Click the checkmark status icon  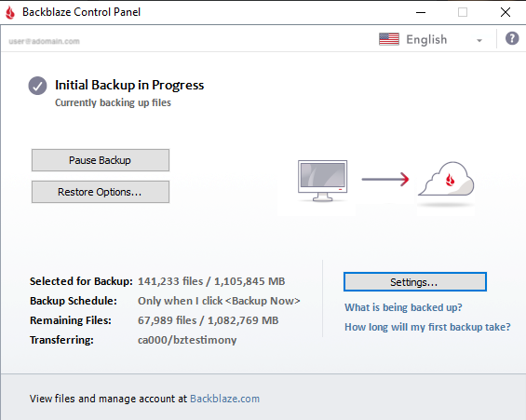[37, 86]
